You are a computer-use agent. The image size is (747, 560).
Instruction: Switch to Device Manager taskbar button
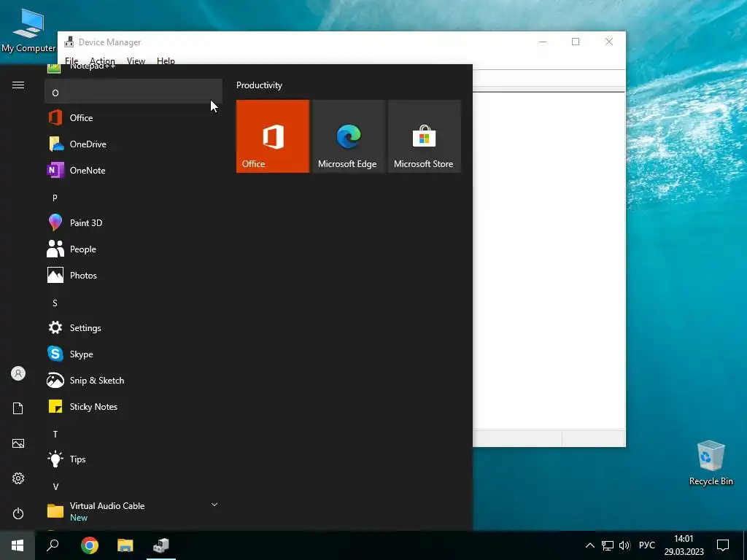[x=161, y=545]
